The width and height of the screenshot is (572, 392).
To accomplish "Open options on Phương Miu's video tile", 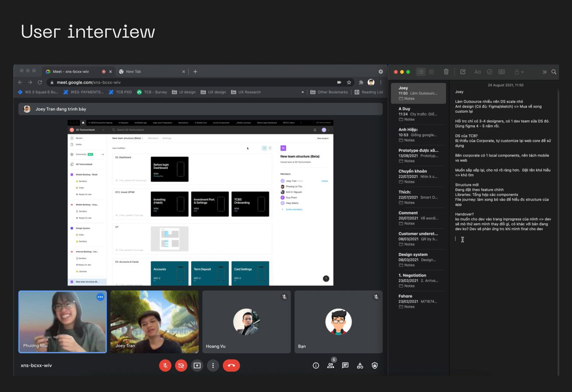I will [x=100, y=297].
